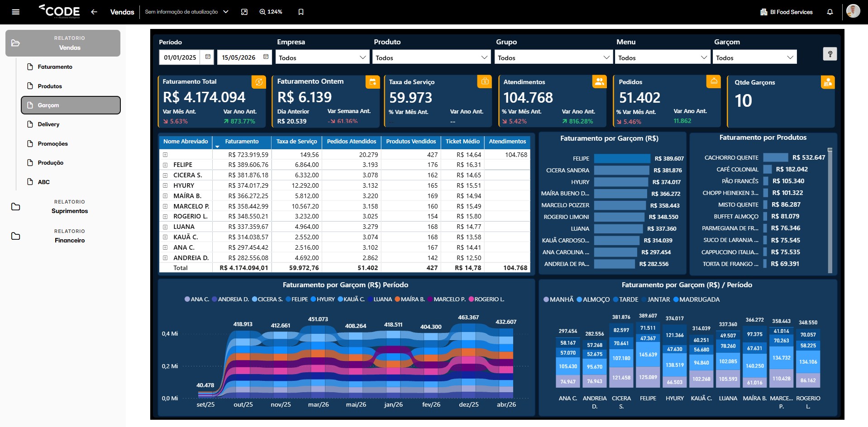Open the Produto dropdown
Image resolution: width=868 pixels, height=427 pixels.
(x=432, y=57)
